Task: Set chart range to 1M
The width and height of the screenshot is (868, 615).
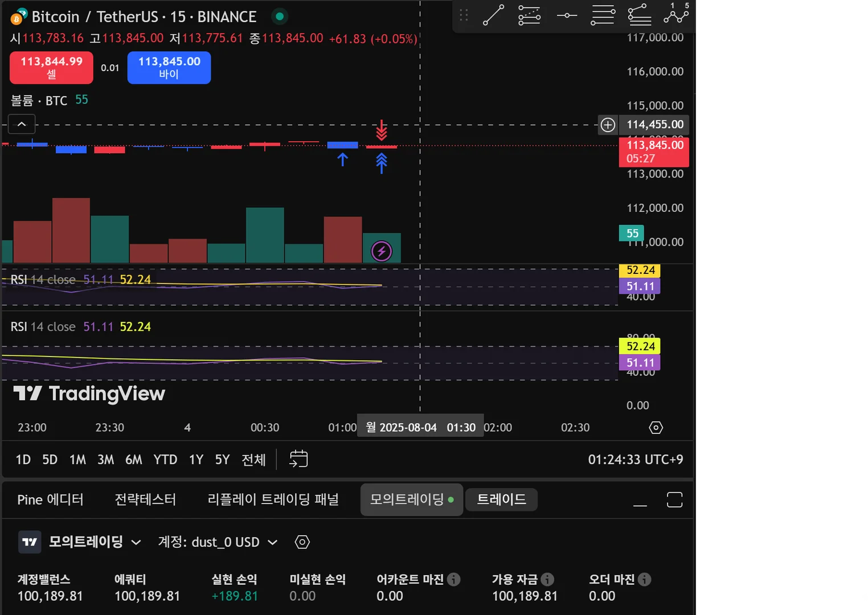Action: point(77,460)
